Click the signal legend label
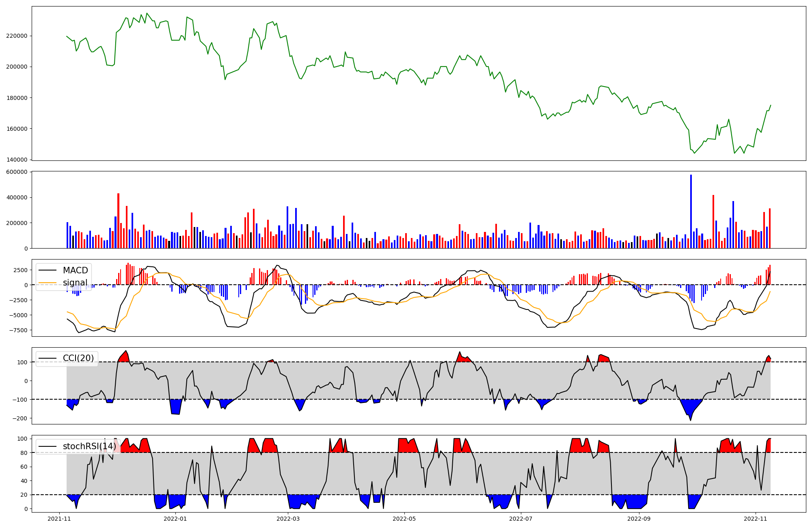This screenshot has height=528, width=812. click(75, 283)
